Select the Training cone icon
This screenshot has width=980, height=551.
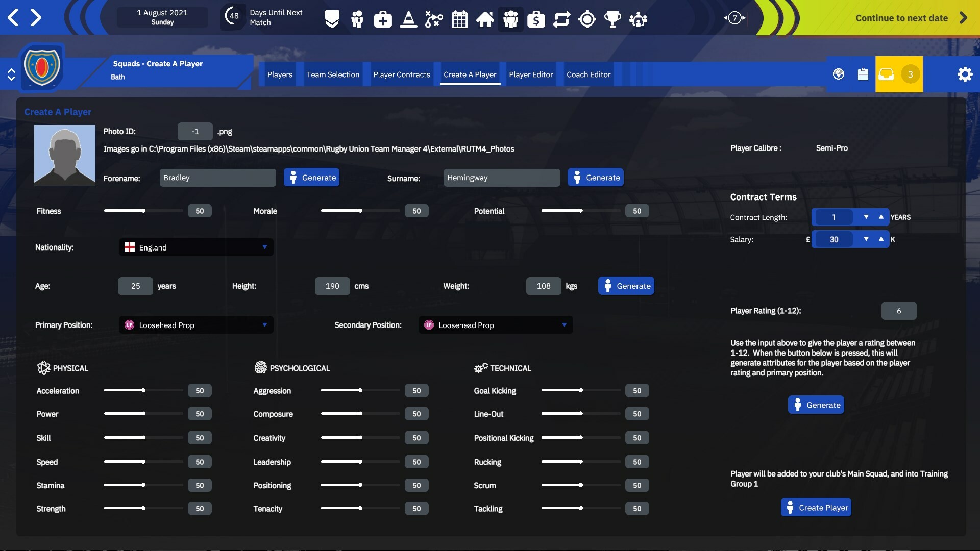pyautogui.click(x=408, y=19)
